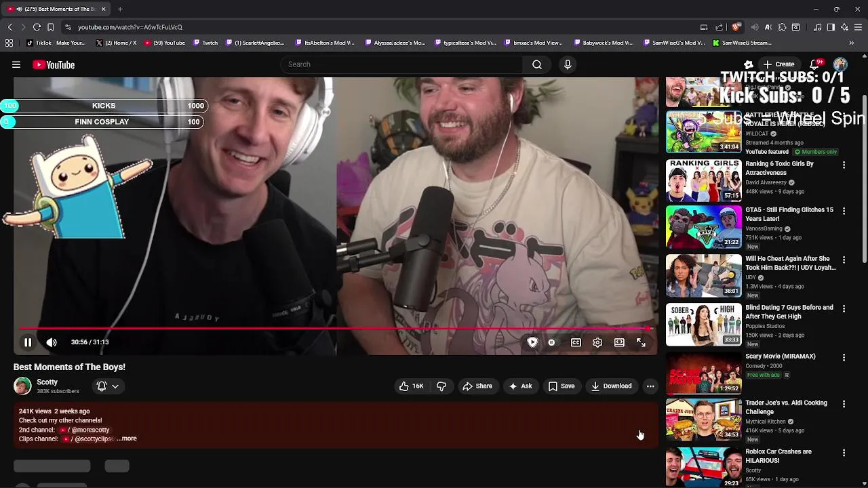Open the (59) YouTube bookmark
The image size is (868, 488).
point(164,43)
